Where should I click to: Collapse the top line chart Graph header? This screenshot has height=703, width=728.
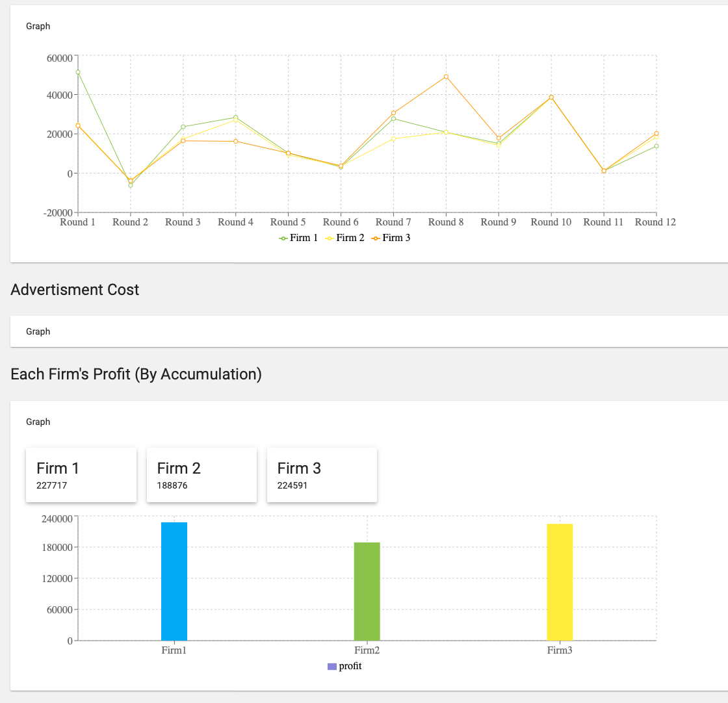point(38,26)
